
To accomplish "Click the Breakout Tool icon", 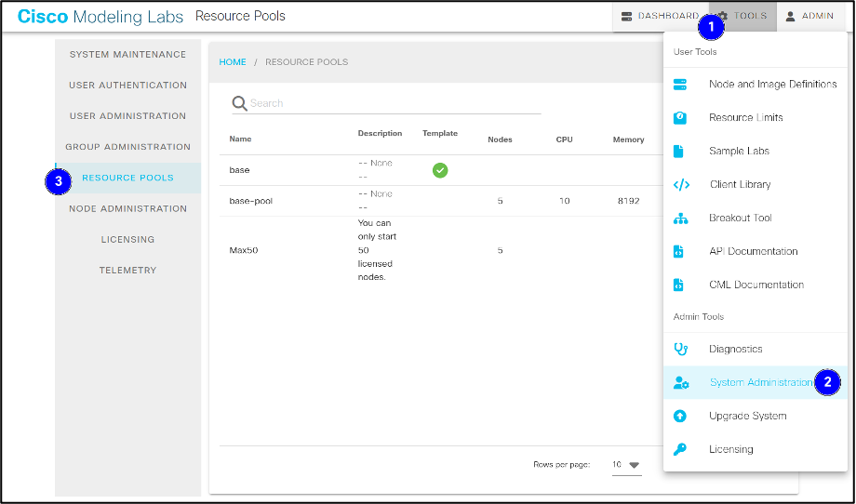I will [x=680, y=218].
